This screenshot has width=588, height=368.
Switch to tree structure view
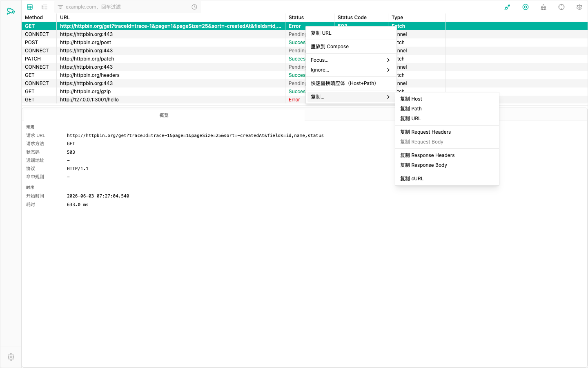tap(45, 7)
